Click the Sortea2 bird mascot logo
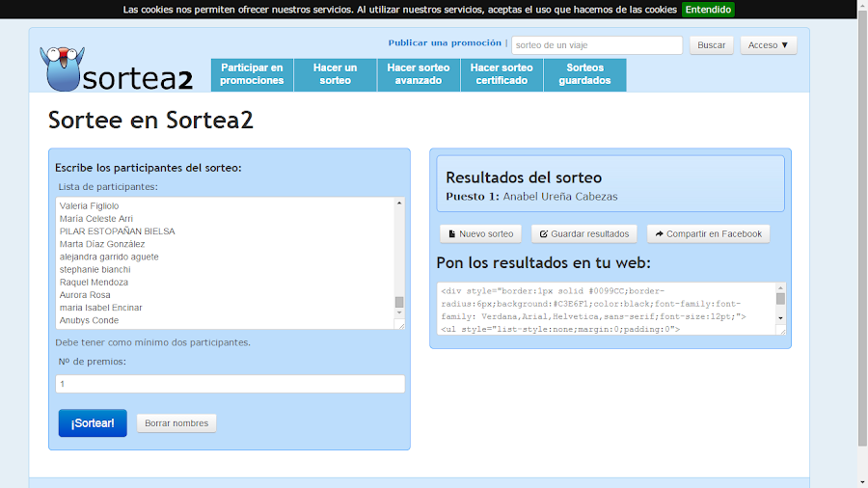 [62, 69]
